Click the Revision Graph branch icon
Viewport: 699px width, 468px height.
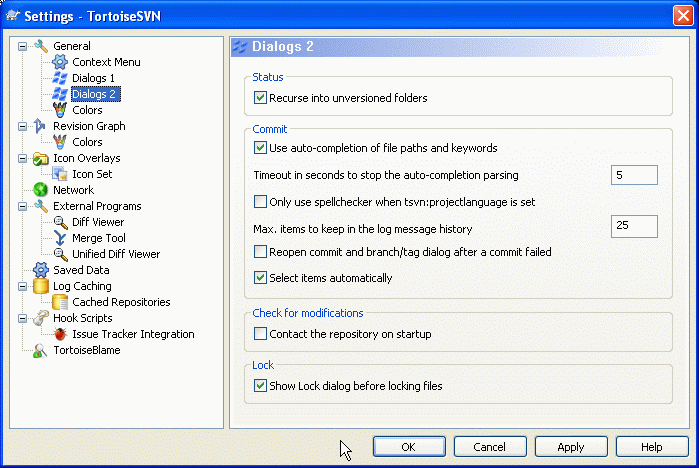(41, 126)
